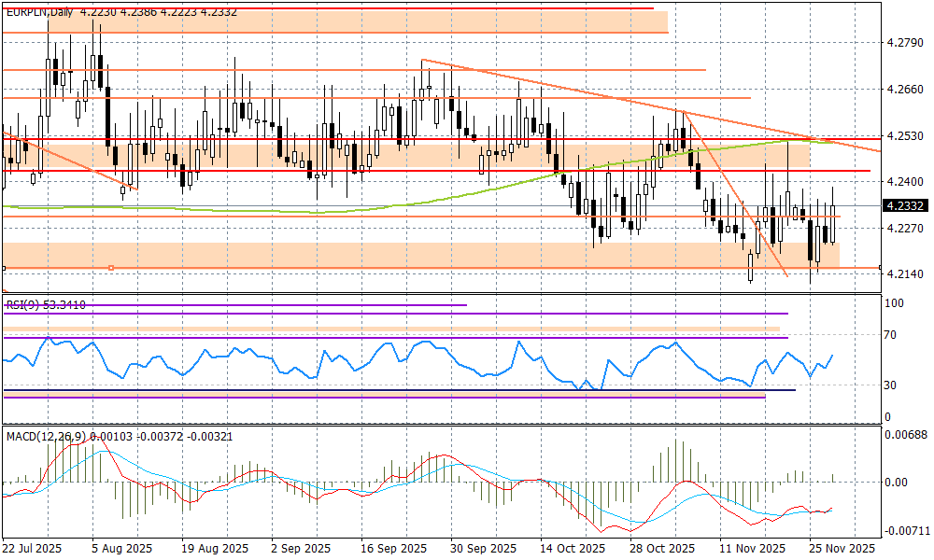This screenshot has width=934, height=560.
Task: Click the MACD -0.00711 axis label
Action: tap(906, 530)
